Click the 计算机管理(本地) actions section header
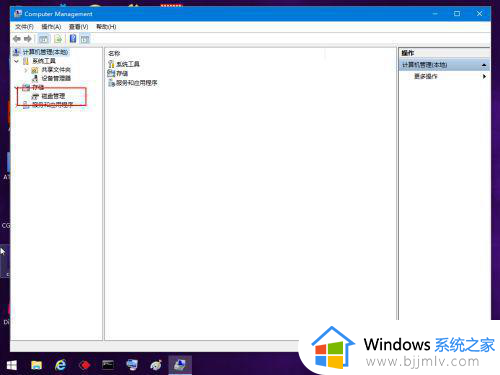Viewport: 500px width, 375px height. (x=444, y=65)
